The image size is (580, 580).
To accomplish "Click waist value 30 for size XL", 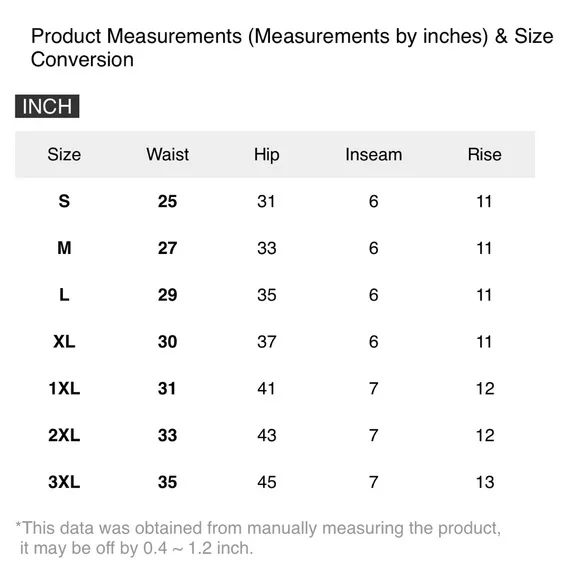I will point(167,341).
